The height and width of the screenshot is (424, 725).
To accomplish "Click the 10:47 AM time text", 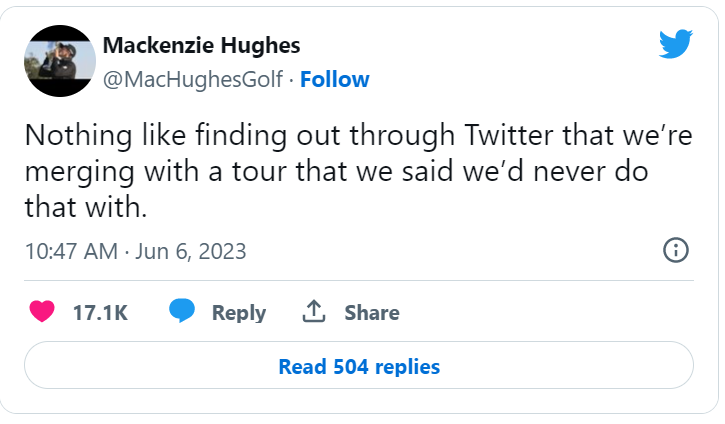I will tap(70, 251).
